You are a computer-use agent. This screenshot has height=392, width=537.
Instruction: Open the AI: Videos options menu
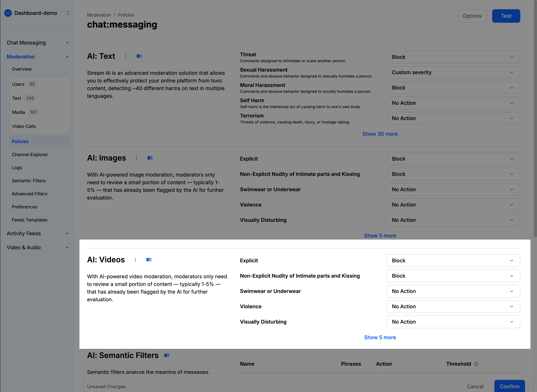click(135, 260)
